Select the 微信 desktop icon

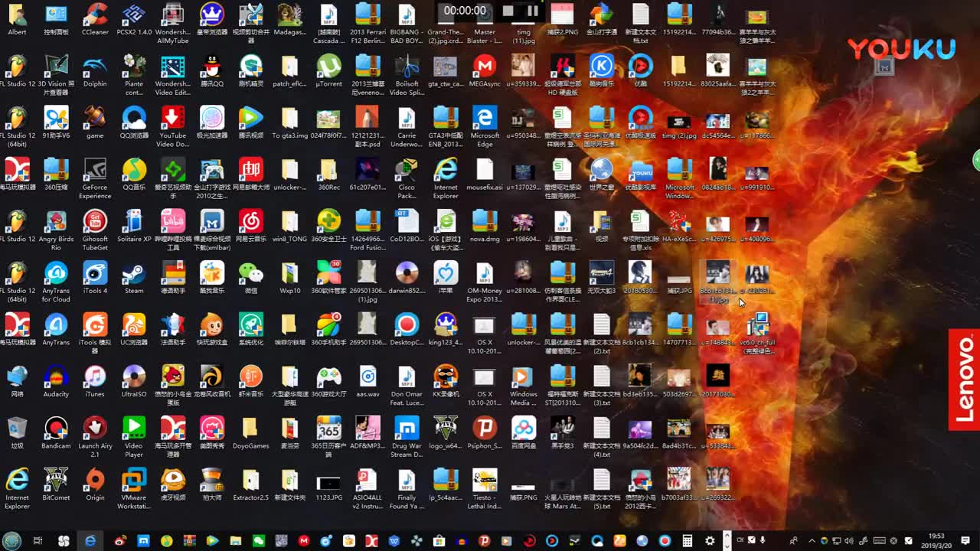pyautogui.click(x=251, y=279)
